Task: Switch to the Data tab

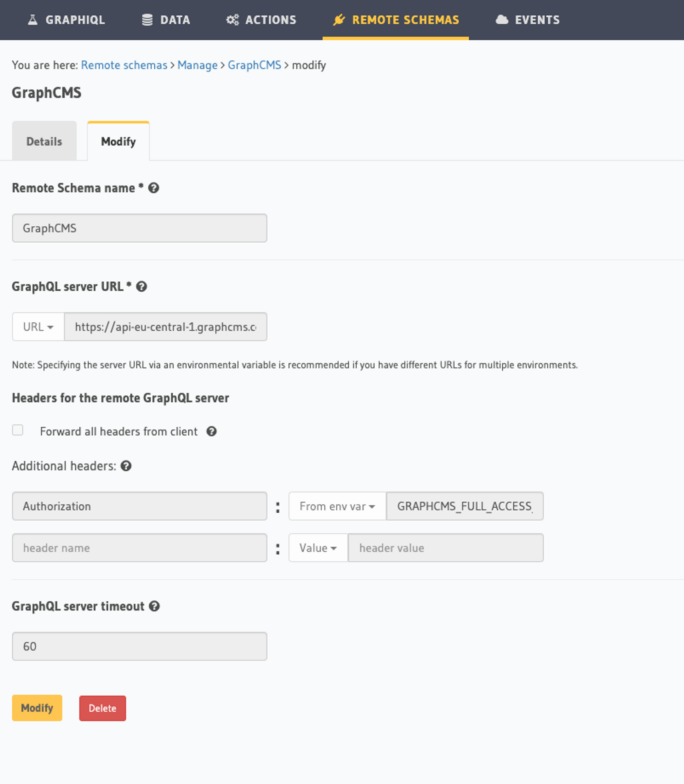Action: pos(166,20)
